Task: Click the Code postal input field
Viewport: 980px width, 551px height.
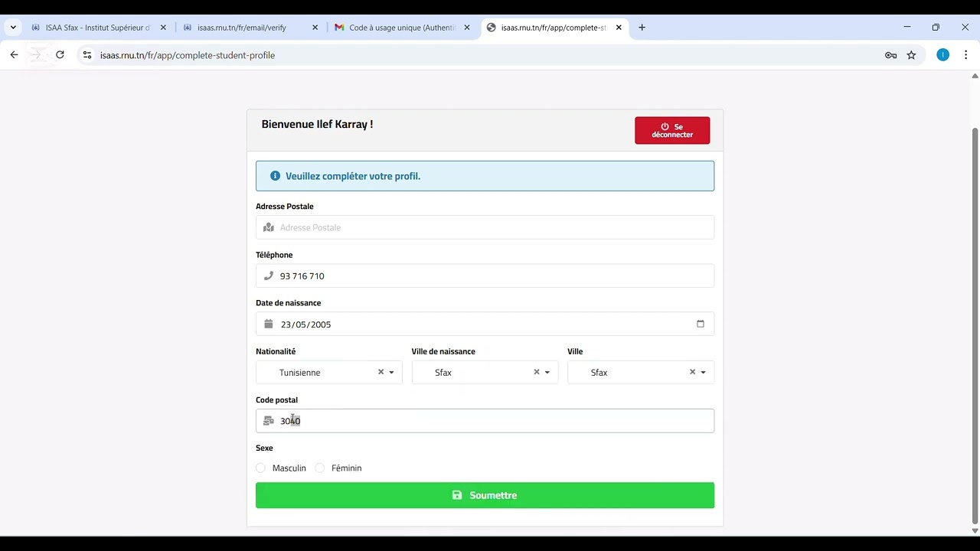Action: click(485, 420)
